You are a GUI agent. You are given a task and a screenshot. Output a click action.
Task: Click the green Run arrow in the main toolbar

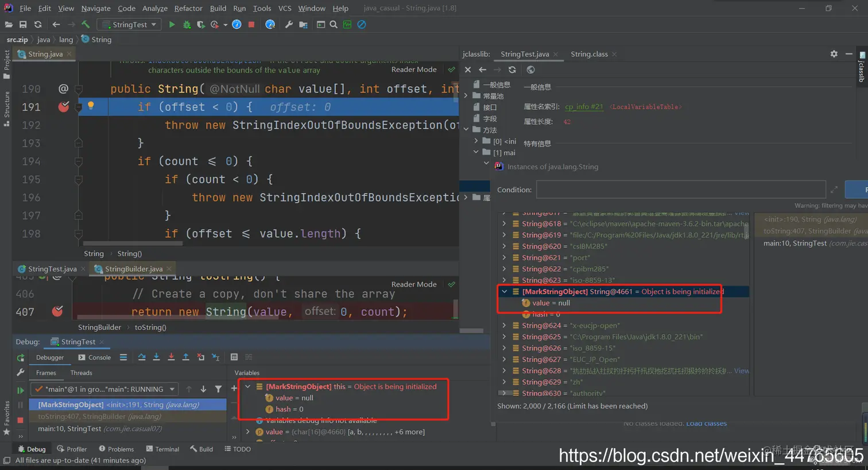pos(172,25)
